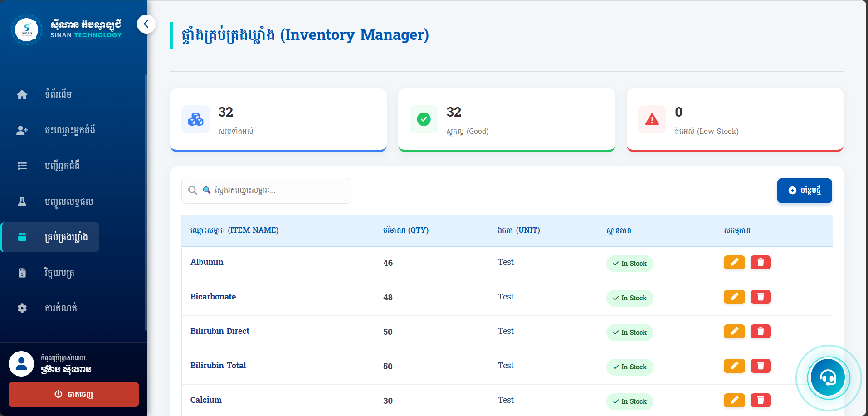The image size is (868, 416).
Task: Click the invoice icon in the sidebar
Action: pos(22,273)
